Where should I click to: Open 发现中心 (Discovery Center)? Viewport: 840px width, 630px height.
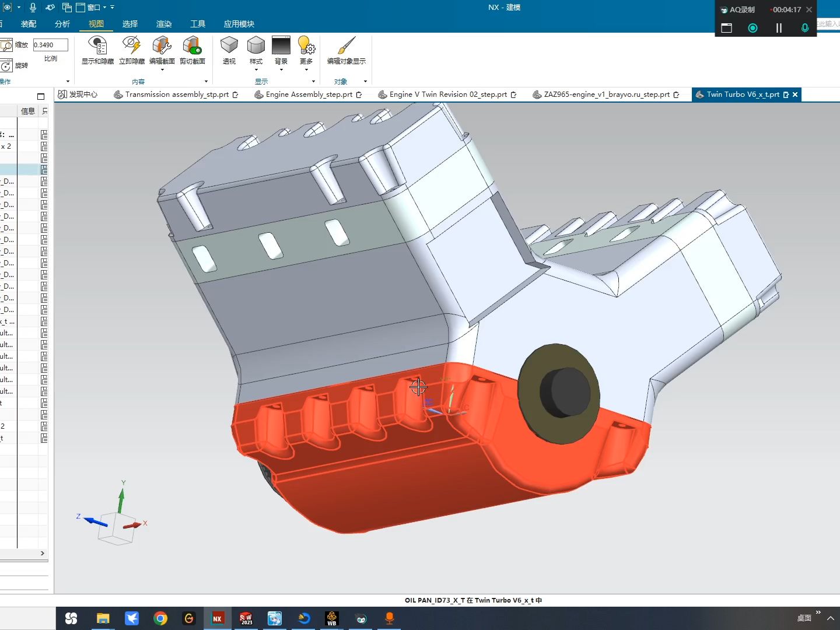(78, 94)
